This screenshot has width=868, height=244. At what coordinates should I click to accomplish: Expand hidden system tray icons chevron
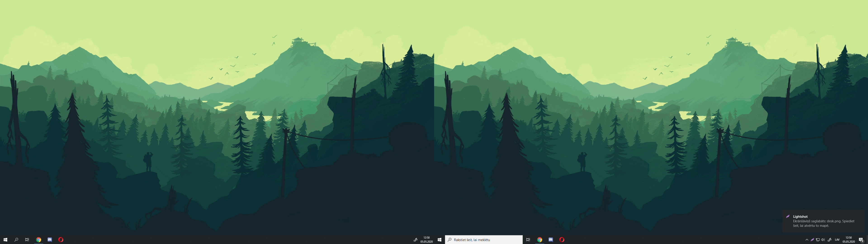(807, 240)
